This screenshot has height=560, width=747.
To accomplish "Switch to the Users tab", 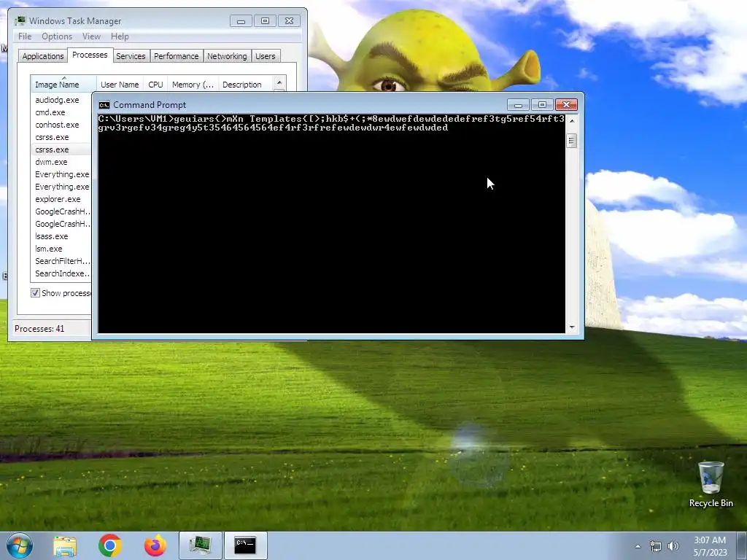I will [x=266, y=56].
